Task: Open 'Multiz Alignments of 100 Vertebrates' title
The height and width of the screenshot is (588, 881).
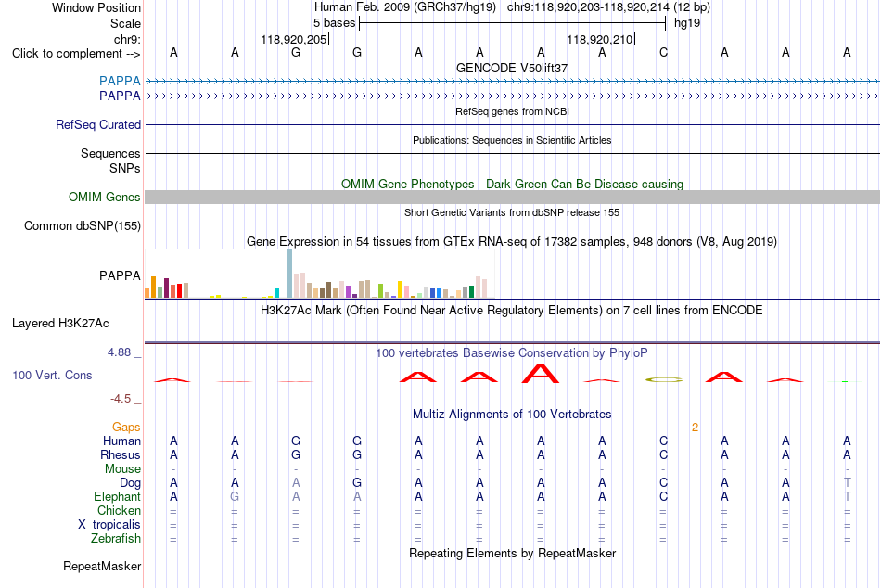Action: 512,415
